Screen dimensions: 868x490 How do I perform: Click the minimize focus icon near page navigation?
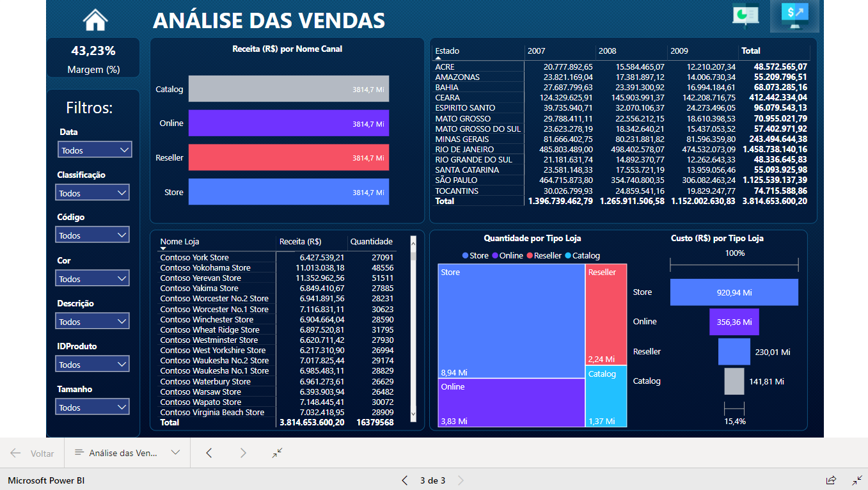point(276,453)
